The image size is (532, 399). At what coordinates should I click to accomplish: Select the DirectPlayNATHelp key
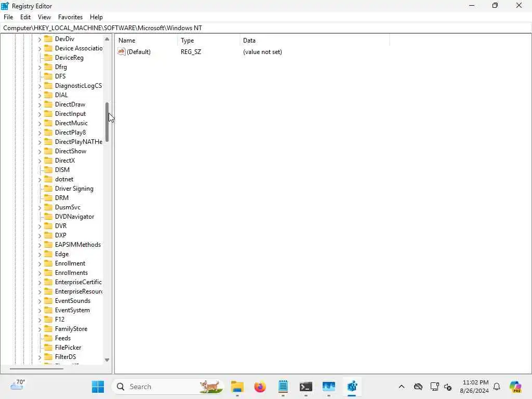click(x=78, y=141)
